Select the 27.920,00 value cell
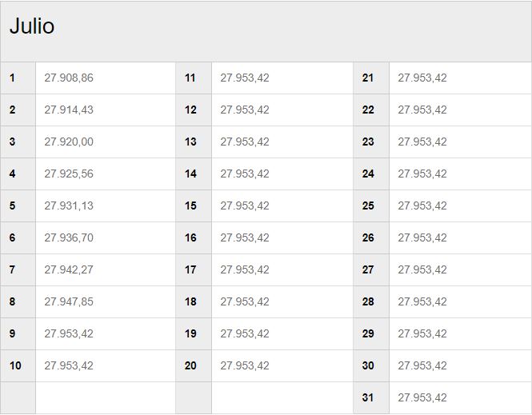The width and height of the screenshot is (532, 415). pos(69,142)
